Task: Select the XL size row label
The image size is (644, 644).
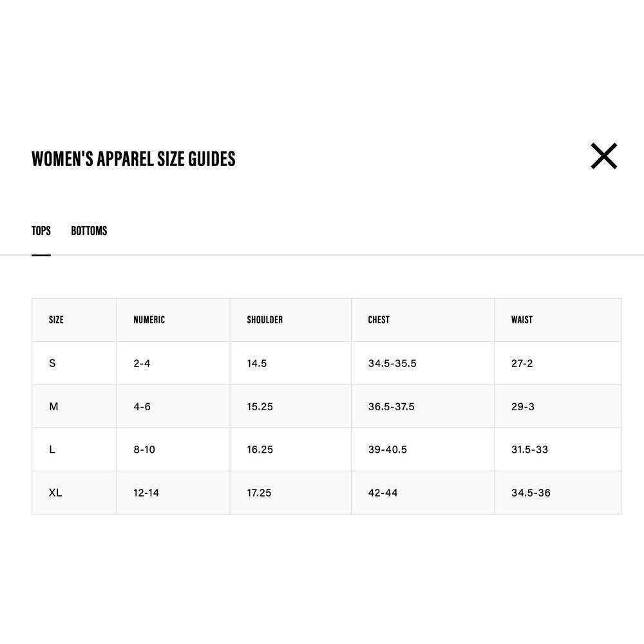Action: pyautogui.click(x=55, y=493)
